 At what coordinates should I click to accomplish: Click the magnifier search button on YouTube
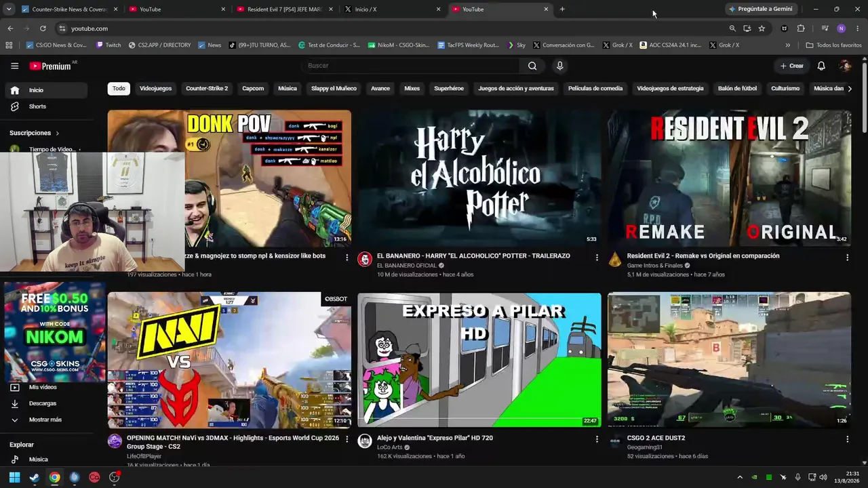tap(532, 66)
